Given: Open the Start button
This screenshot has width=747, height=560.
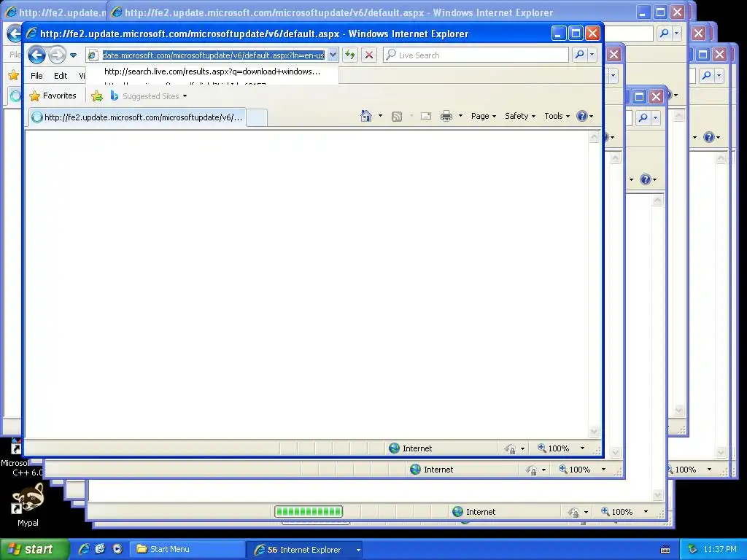Looking at the screenshot, I should pyautogui.click(x=34, y=550).
